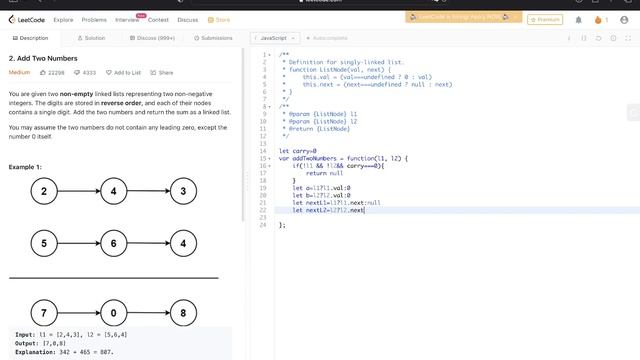Click the Output line of the example

tap(40, 343)
